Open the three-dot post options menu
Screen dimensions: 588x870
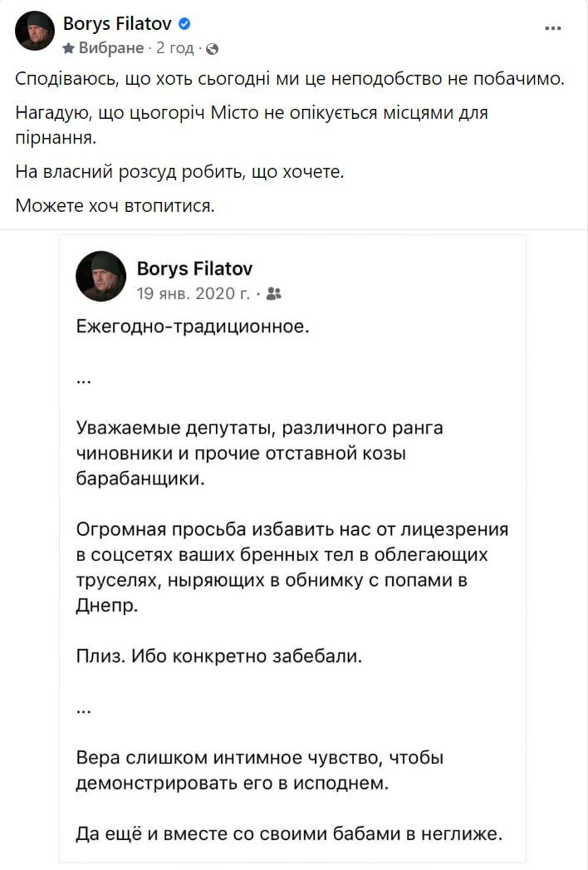(553, 28)
